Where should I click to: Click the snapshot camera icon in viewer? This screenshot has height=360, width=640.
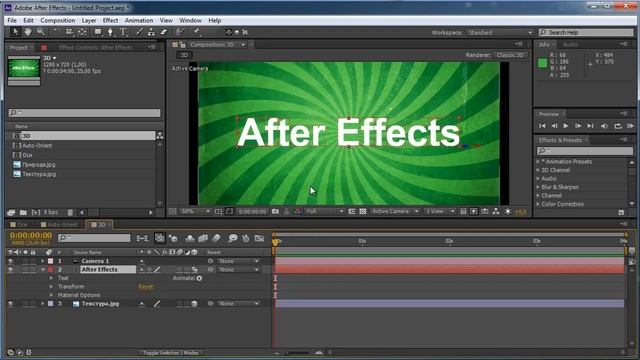276,211
